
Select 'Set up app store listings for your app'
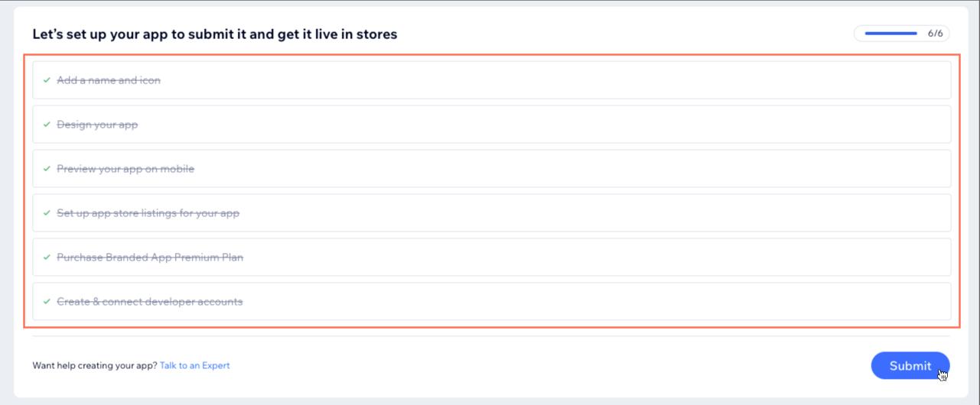click(x=148, y=213)
